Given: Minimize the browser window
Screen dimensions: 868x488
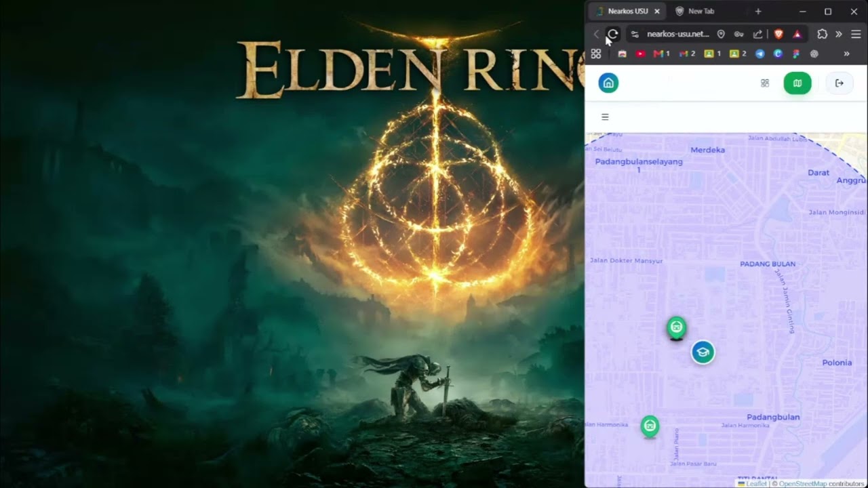Looking at the screenshot, I should [802, 12].
